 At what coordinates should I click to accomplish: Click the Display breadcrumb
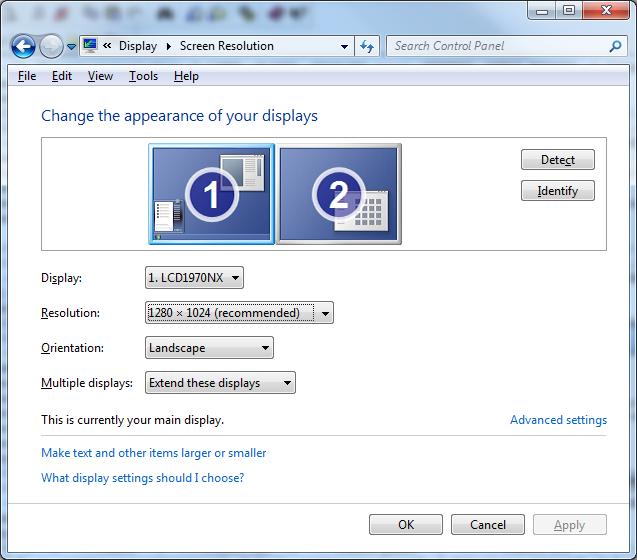[x=138, y=46]
